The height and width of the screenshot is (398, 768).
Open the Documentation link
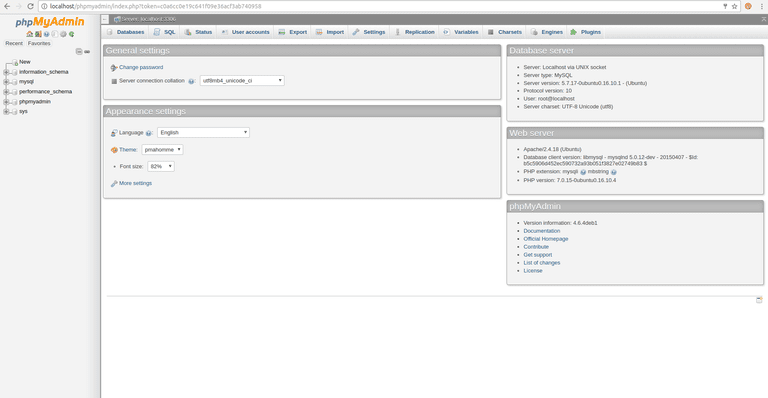tap(541, 231)
